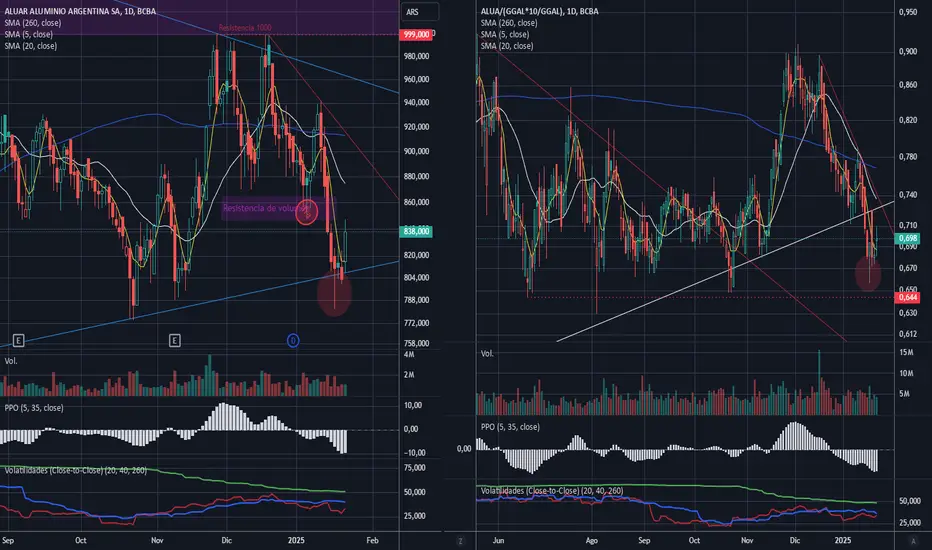Select PPO (5, 35, close) legend, left chart

pyautogui.click(x=34, y=408)
